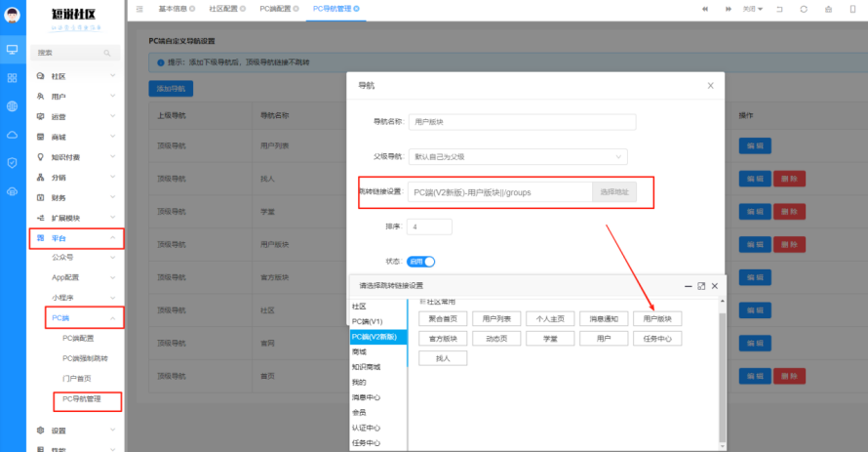Screen dimensions: 868x452
Task: Expand the 运营 sidebar menu
Action: tap(76, 116)
